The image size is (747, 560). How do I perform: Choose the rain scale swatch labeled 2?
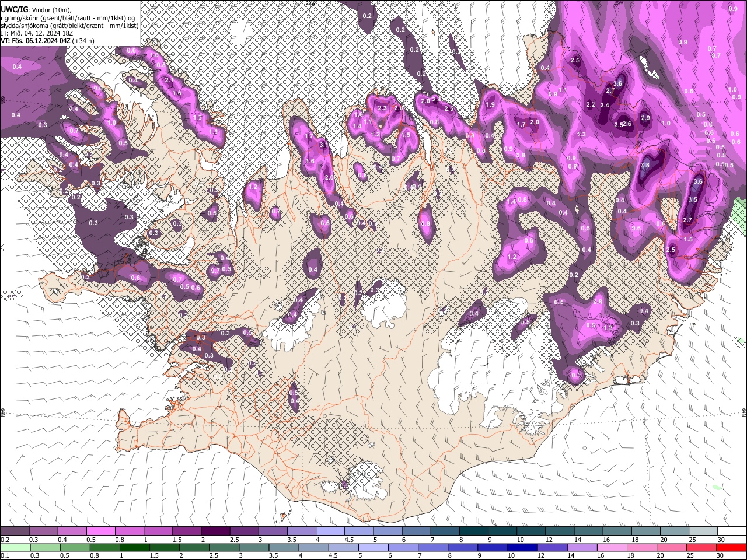[194, 547]
